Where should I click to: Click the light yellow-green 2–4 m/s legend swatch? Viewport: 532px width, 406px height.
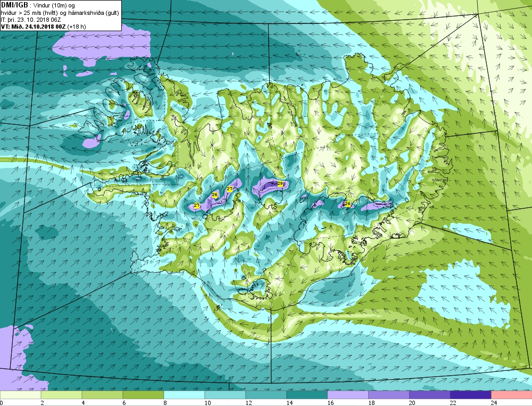61,395
